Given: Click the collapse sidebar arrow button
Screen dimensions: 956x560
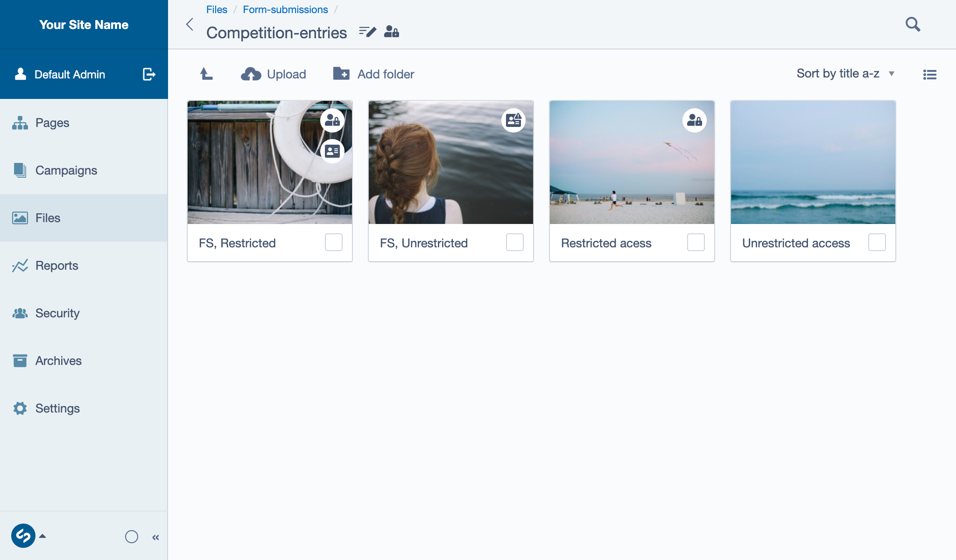Looking at the screenshot, I should point(155,537).
